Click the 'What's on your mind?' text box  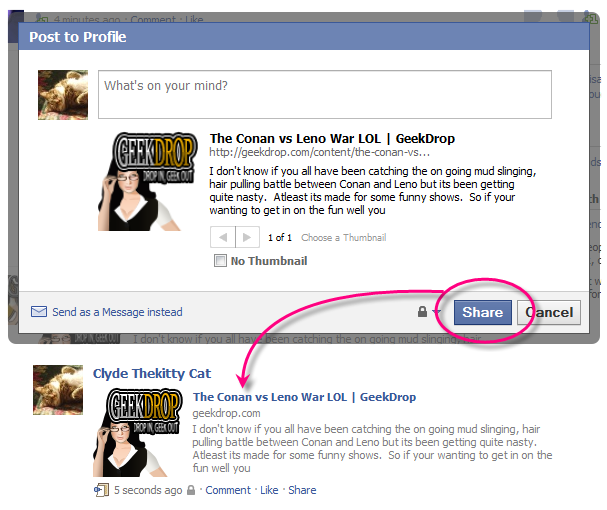[324, 94]
